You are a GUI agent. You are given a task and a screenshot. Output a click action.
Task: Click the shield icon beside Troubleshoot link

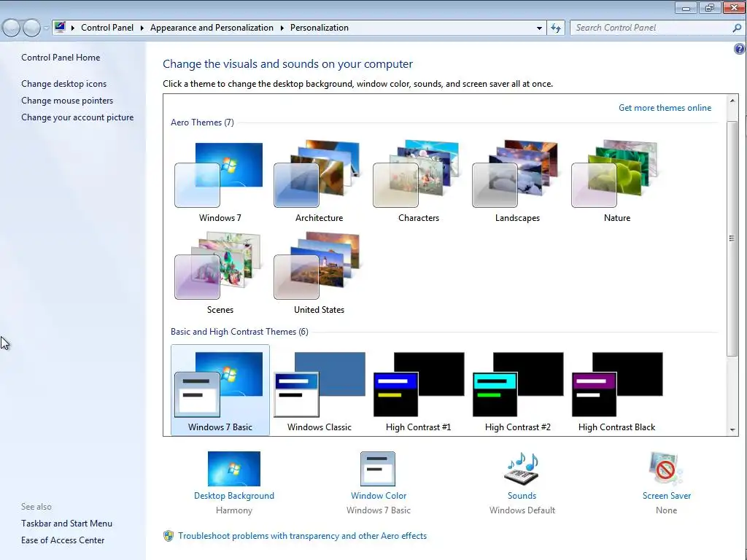pos(169,536)
